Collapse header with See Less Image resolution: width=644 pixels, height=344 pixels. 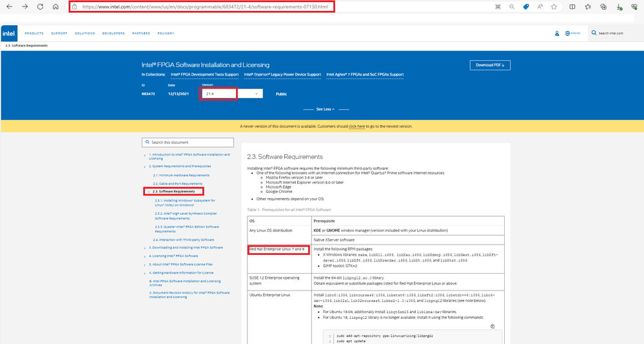(326, 109)
